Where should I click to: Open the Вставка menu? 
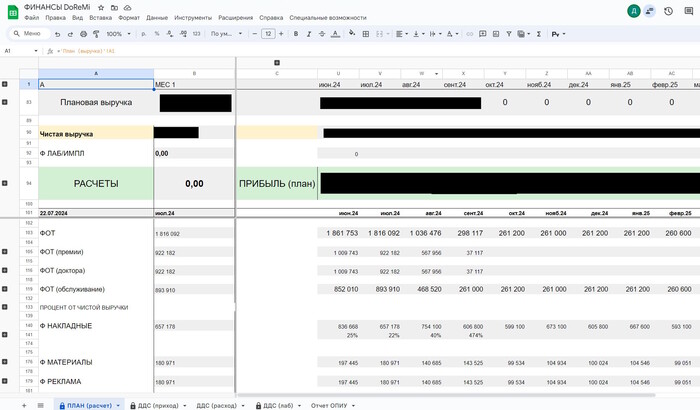[100, 18]
